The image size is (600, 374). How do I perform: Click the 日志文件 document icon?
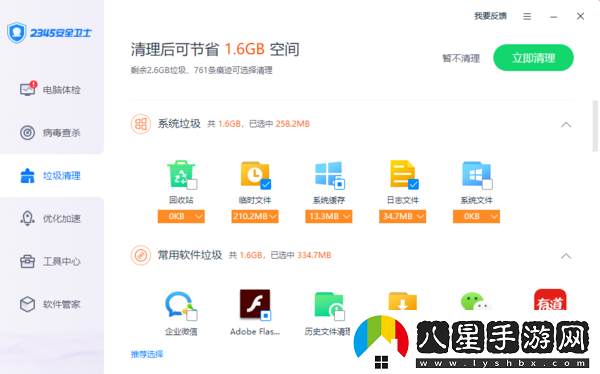(x=402, y=174)
